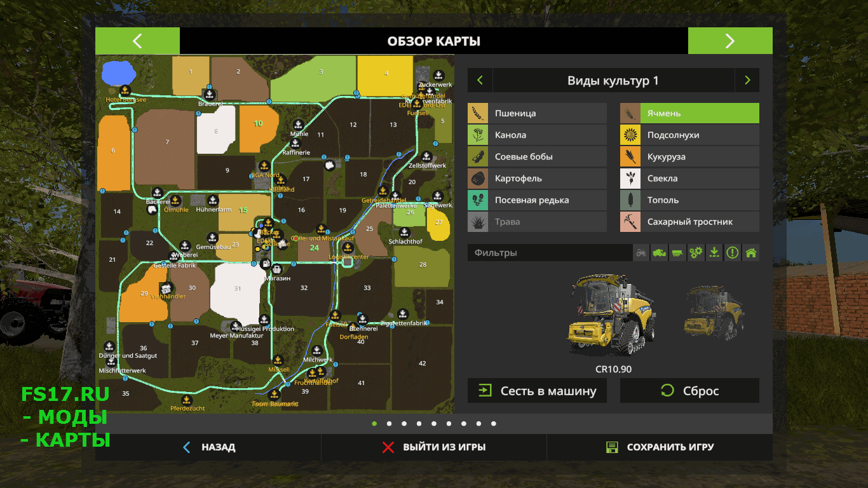Click the Milchwerk map marker icon
This screenshot has height=488, width=868.
point(317,350)
